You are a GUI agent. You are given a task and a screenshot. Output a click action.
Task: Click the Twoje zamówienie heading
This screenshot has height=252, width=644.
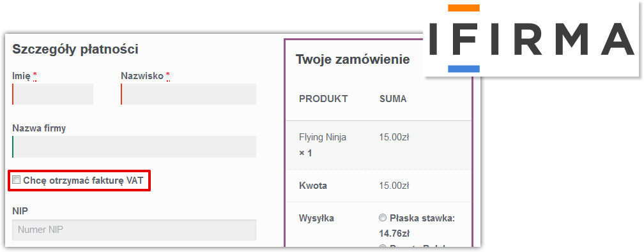tap(353, 59)
